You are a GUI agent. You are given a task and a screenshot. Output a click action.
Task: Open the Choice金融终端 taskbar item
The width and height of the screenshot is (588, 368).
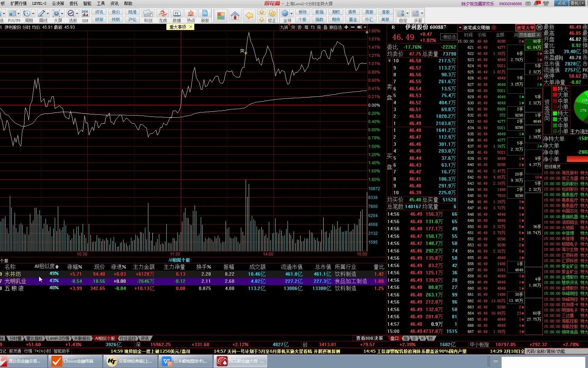tap(75, 361)
